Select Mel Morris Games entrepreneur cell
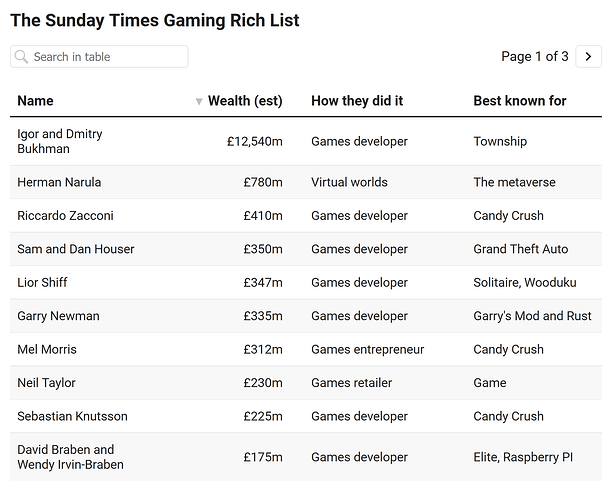 [367, 349]
